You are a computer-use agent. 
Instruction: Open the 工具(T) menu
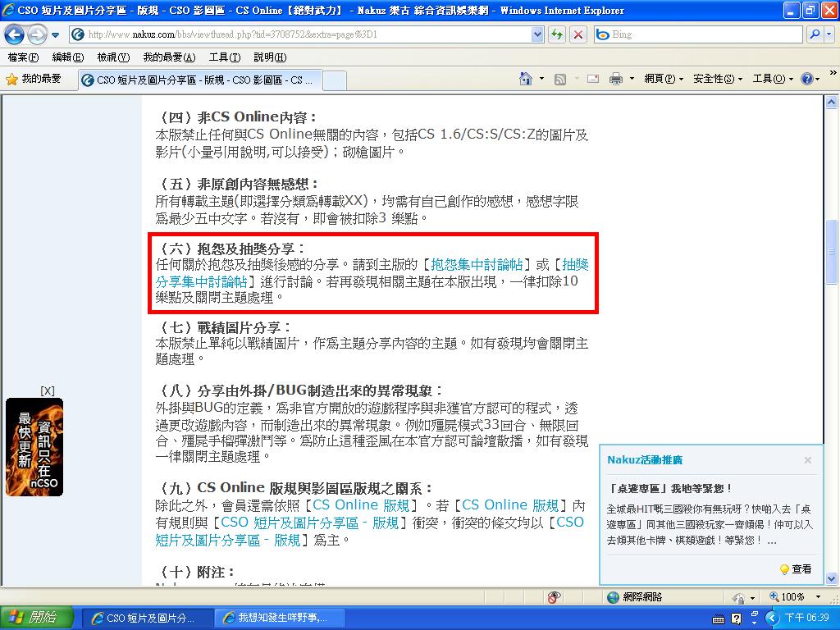(225, 57)
